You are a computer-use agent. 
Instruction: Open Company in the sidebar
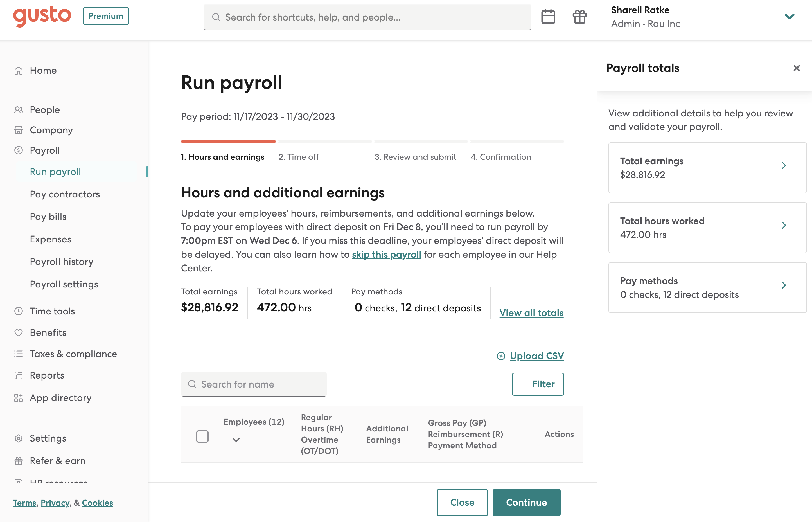pos(51,130)
